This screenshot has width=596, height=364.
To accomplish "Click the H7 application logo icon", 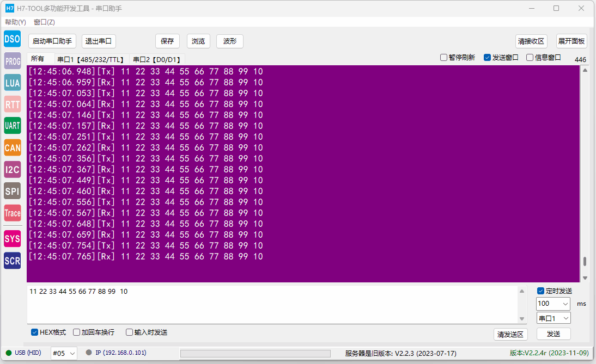I will (10, 8).
